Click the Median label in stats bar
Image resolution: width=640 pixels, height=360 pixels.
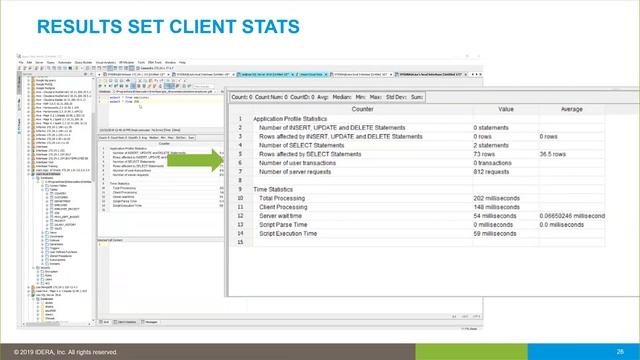pos(342,97)
